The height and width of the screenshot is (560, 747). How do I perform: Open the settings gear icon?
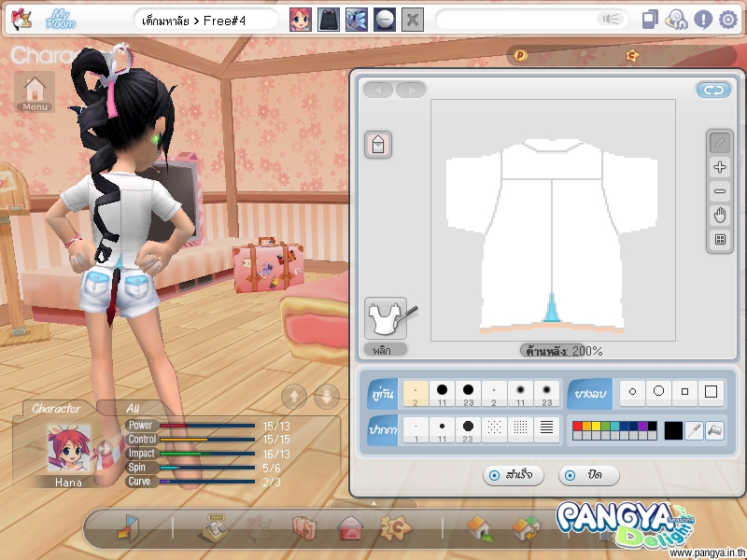coord(728,20)
